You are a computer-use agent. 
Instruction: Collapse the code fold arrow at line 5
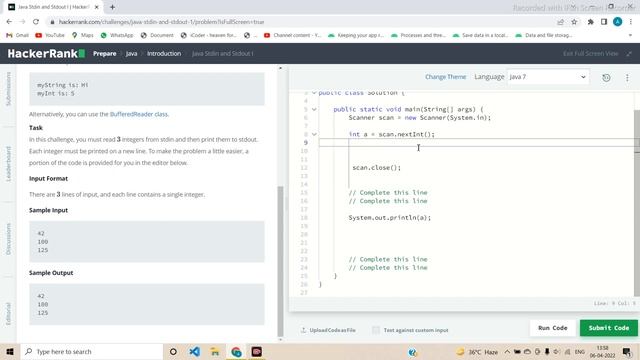click(314, 109)
